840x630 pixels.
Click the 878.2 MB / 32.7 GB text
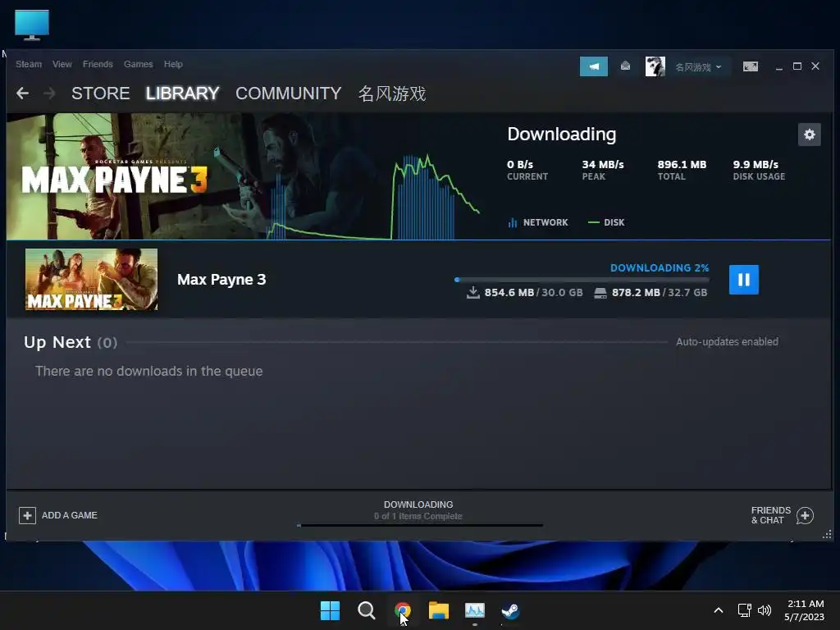click(660, 293)
